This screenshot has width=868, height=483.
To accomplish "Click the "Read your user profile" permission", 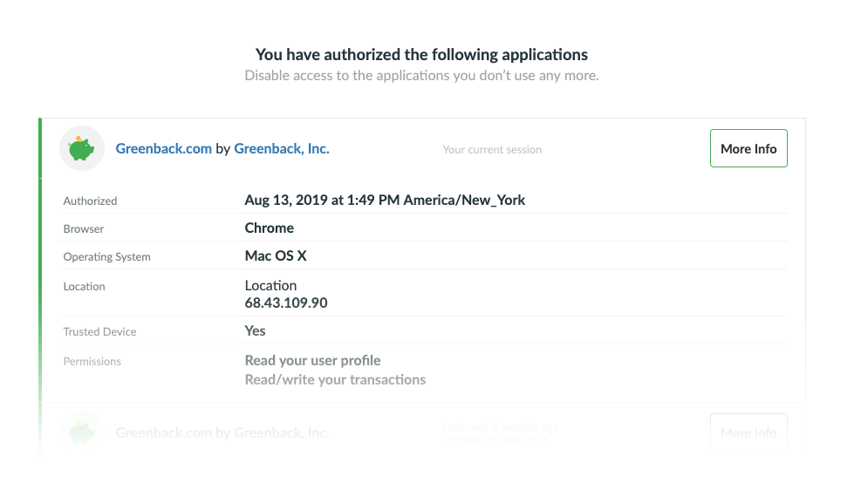I will coord(312,361).
